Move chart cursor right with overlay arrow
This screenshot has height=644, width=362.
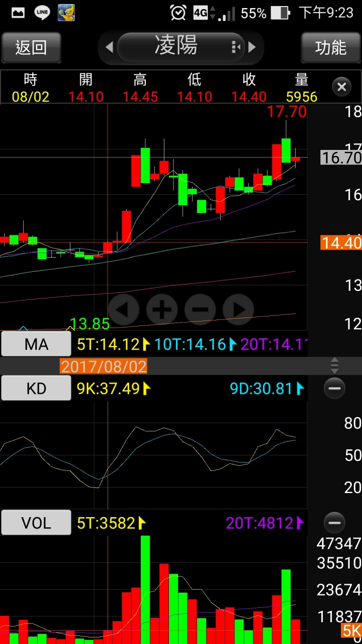tap(238, 309)
